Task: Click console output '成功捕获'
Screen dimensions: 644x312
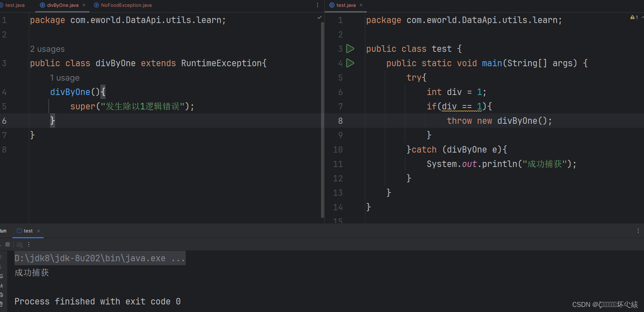Action: tap(32, 273)
